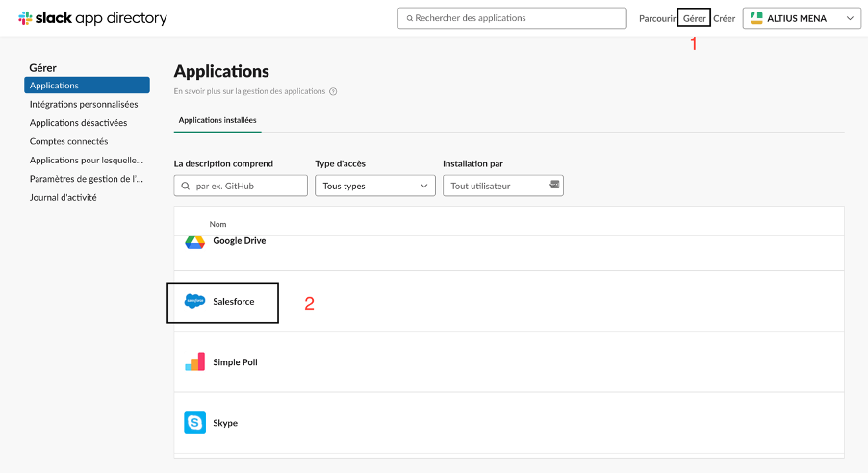Open the Tout utilisateur installer filter

tap(502, 186)
